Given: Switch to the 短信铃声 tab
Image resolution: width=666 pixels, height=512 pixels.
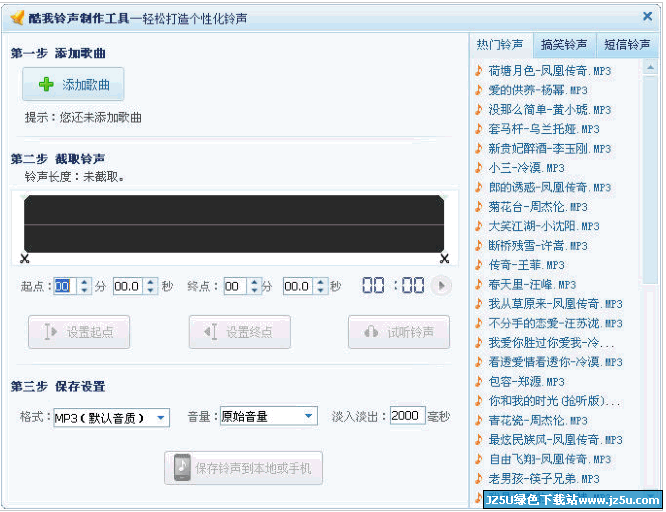Looking at the screenshot, I should click(x=628, y=45).
